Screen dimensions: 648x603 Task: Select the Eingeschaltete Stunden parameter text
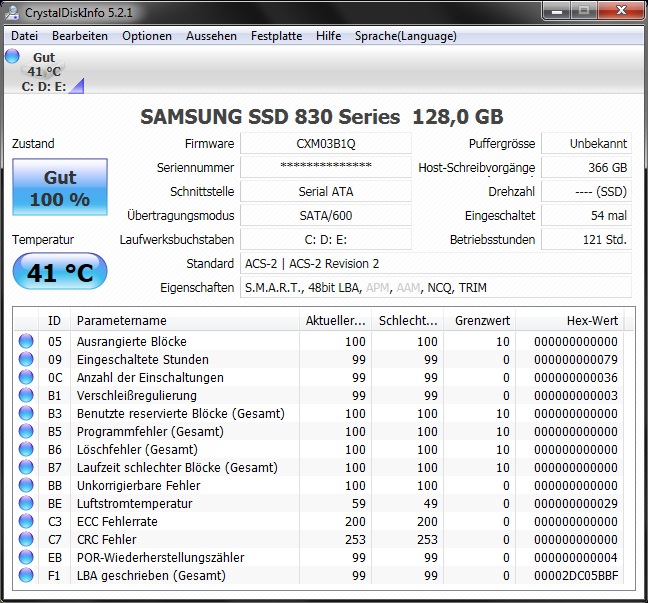point(143,359)
